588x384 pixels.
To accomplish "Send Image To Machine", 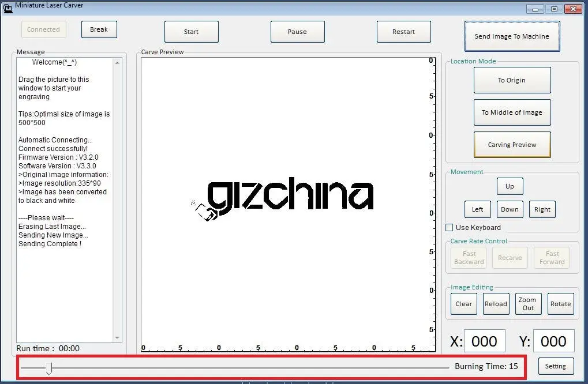I will [512, 36].
